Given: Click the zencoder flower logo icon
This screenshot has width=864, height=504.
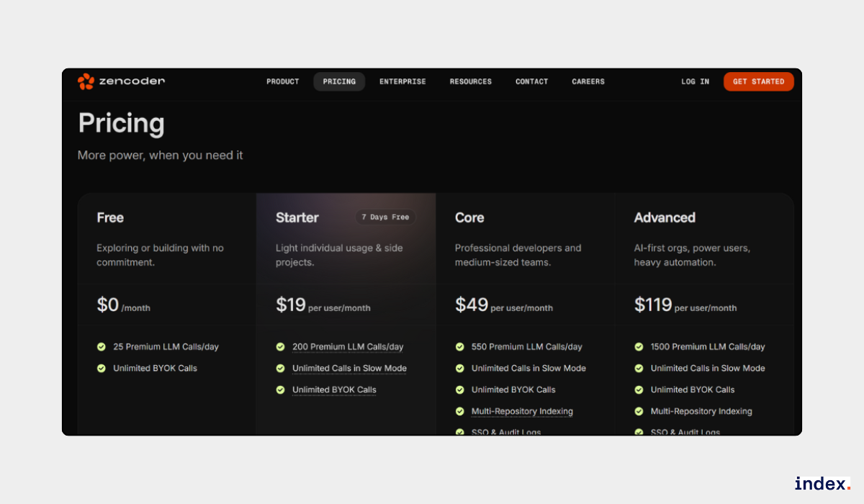Looking at the screenshot, I should pos(86,81).
